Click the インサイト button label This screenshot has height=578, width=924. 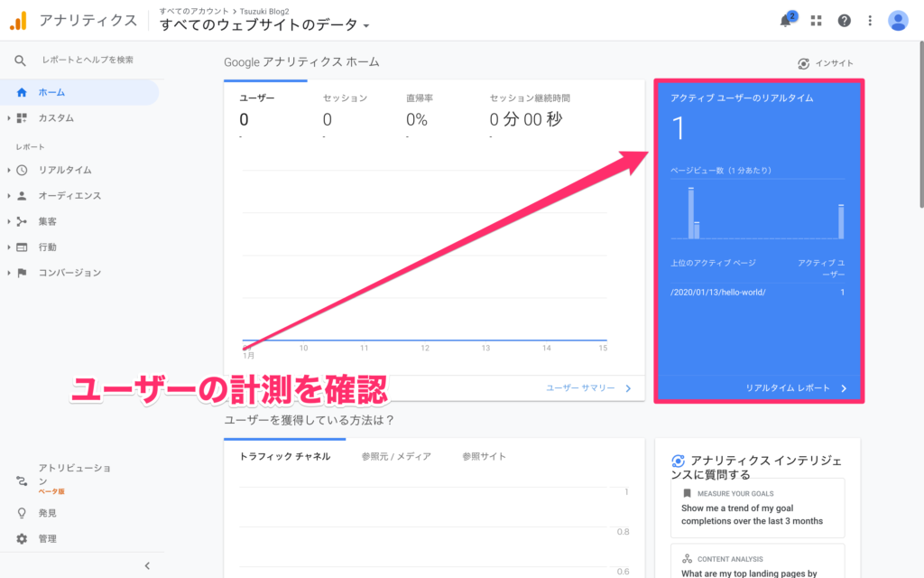click(x=835, y=63)
